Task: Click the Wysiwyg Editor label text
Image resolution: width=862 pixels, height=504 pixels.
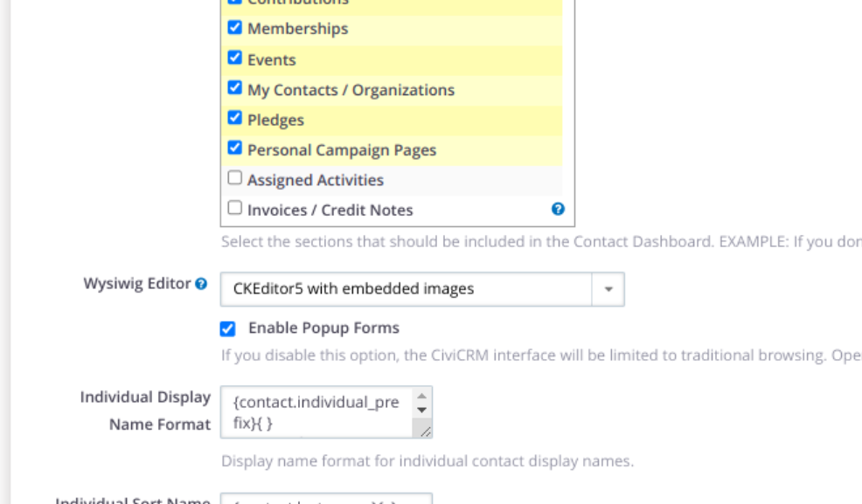Action: (137, 284)
